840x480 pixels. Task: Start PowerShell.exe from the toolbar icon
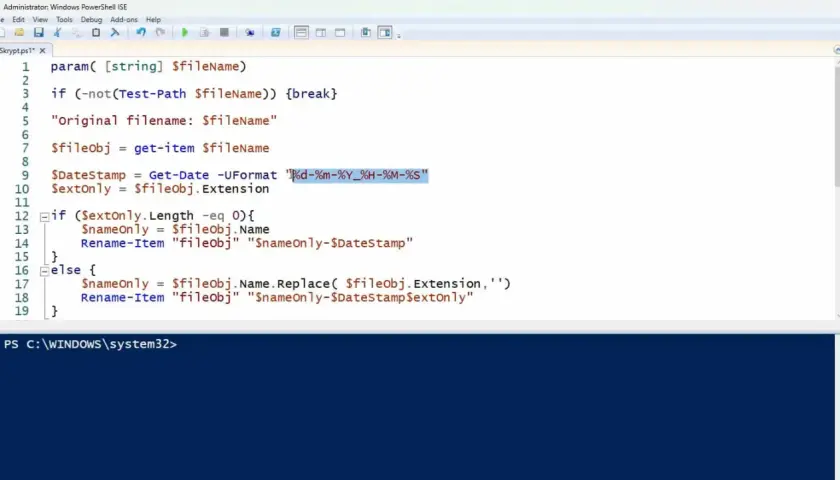pos(275,33)
